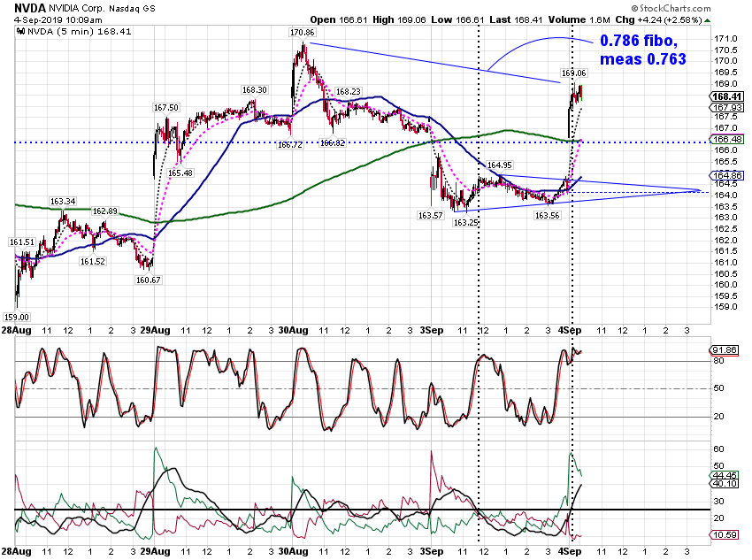Select the bold NVDA ticker title

[x=30, y=8]
